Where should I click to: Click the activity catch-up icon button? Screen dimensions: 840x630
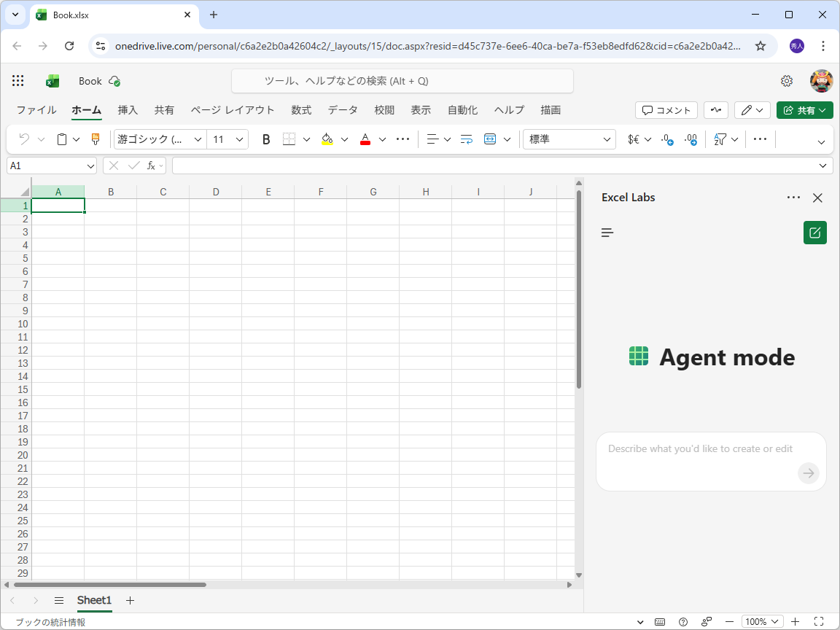(716, 110)
